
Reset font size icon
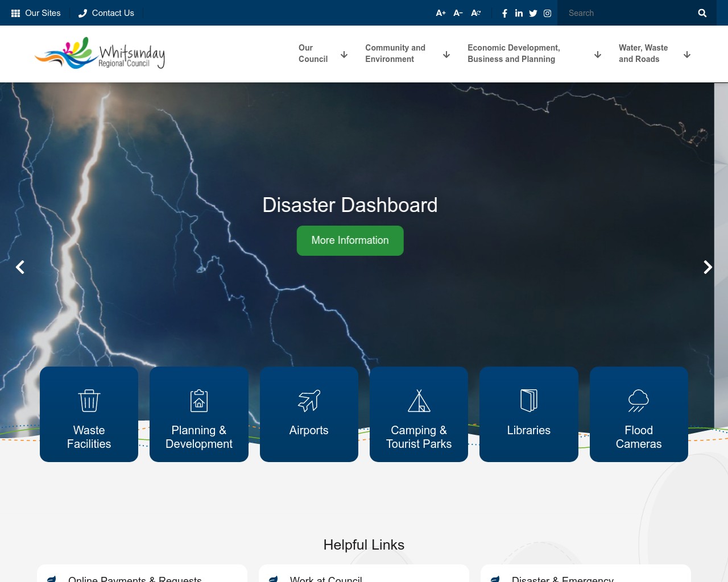[476, 13]
